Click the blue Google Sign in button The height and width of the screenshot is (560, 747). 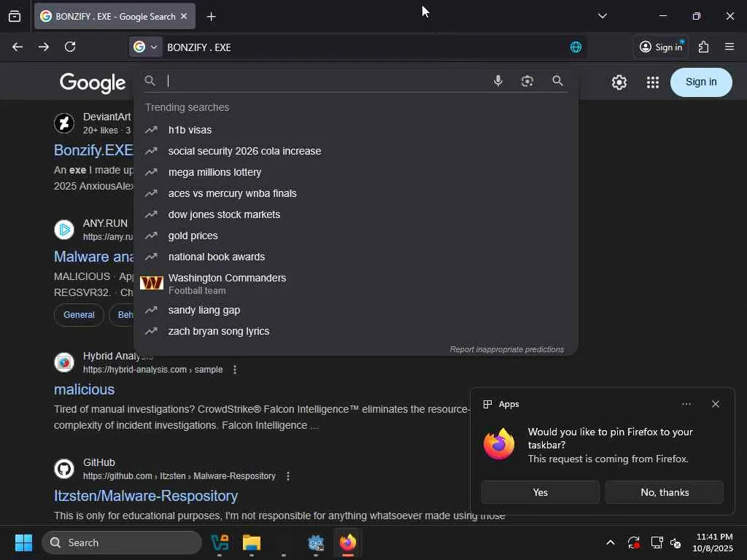coord(701,82)
